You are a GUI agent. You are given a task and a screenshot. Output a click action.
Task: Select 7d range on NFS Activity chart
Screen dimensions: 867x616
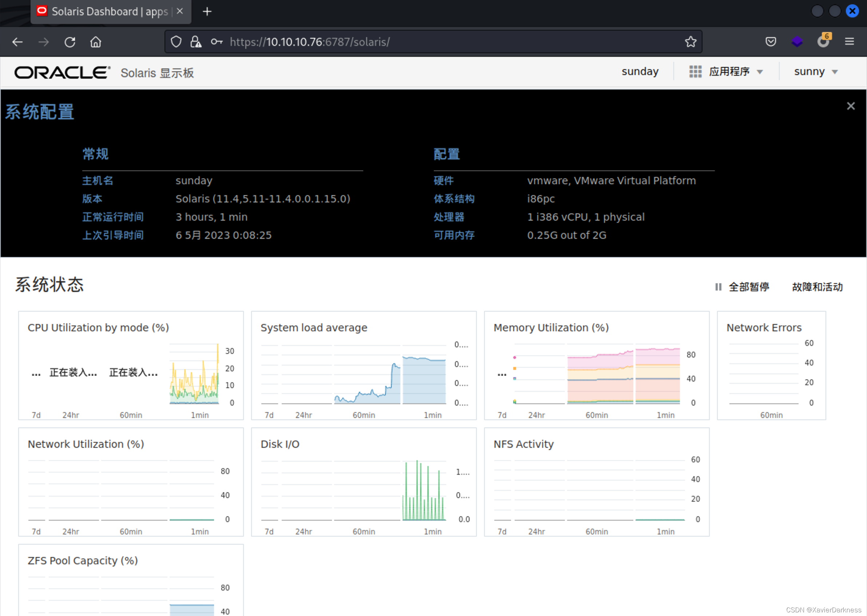coord(502,532)
